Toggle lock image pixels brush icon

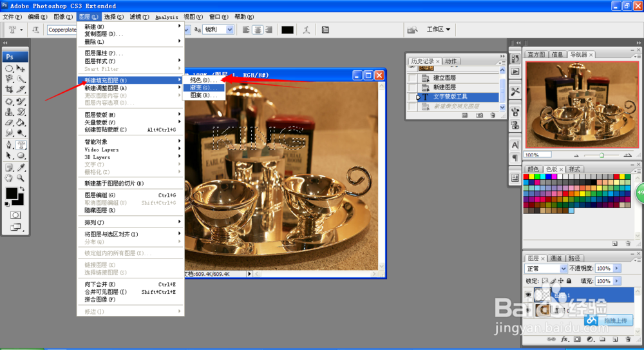tap(553, 281)
